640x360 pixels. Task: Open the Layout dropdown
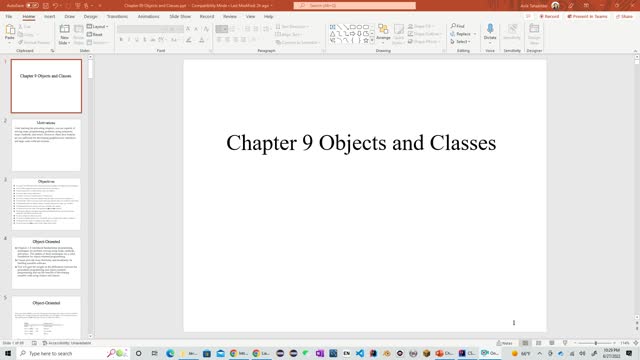[97, 27]
